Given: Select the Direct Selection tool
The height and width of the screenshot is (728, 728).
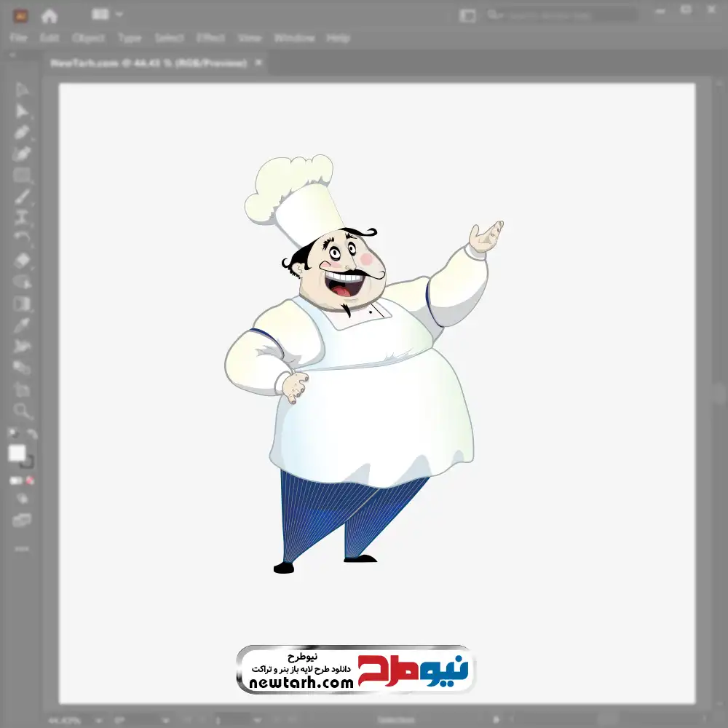Looking at the screenshot, I should pyautogui.click(x=23, y=111).
